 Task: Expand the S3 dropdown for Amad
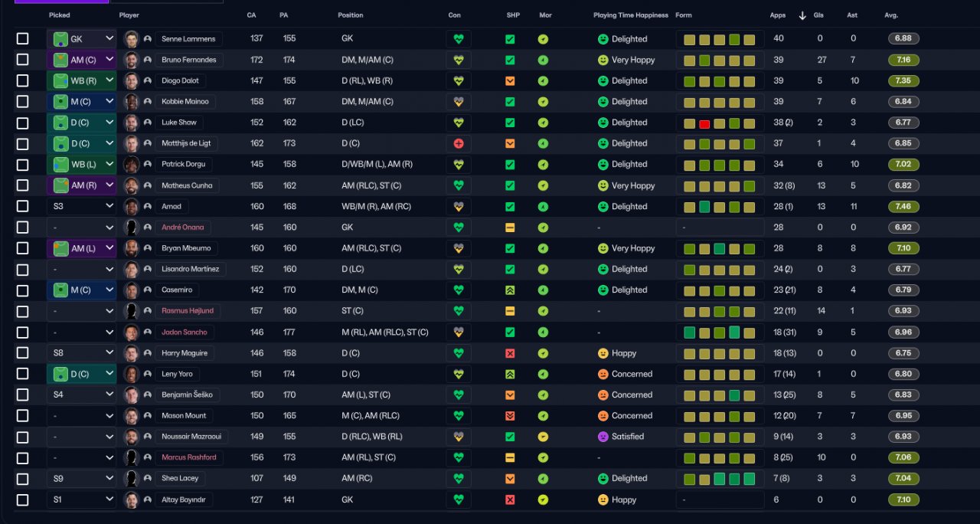tap(81, 206)
